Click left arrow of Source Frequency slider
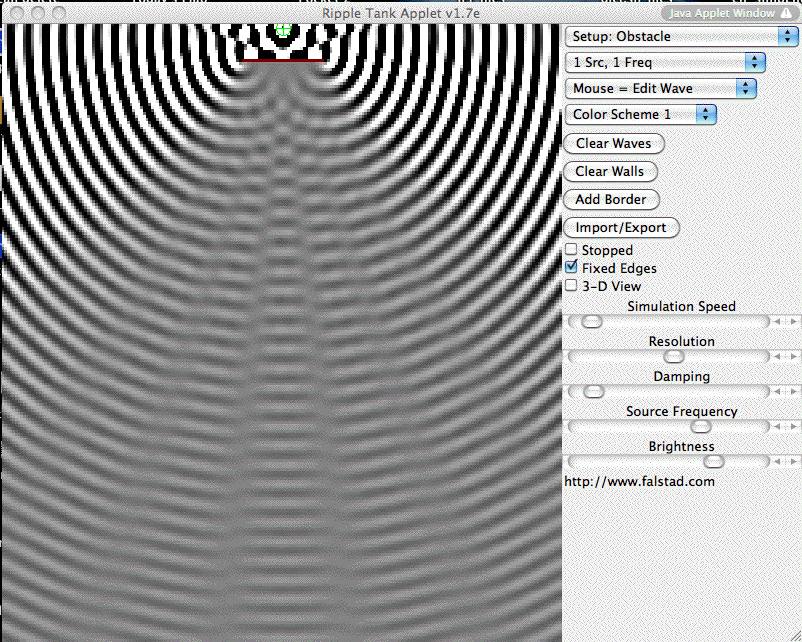The width and height of the screenshot is (802, 642). pos(777,427)
